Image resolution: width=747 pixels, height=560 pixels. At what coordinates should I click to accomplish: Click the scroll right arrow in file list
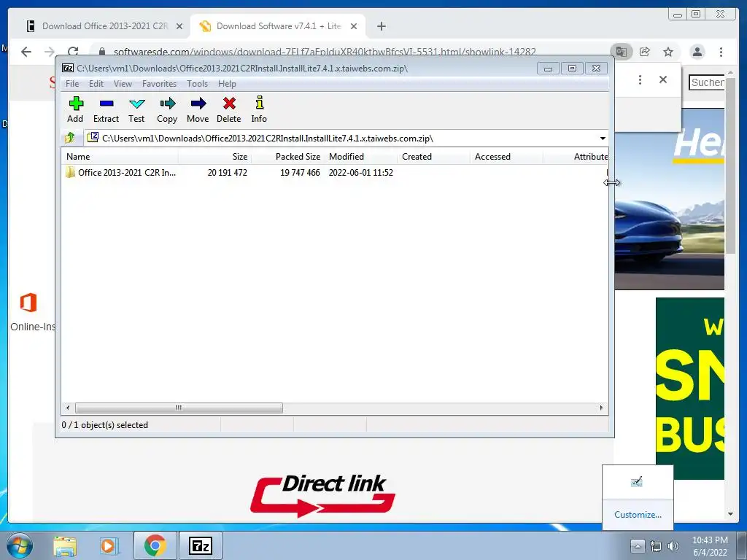point(601,408)
